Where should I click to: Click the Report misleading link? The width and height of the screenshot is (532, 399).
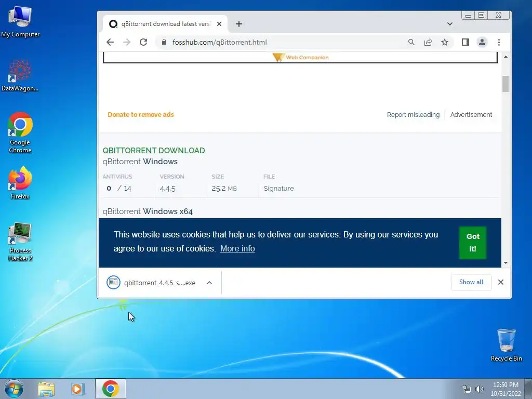click(413, 115)
